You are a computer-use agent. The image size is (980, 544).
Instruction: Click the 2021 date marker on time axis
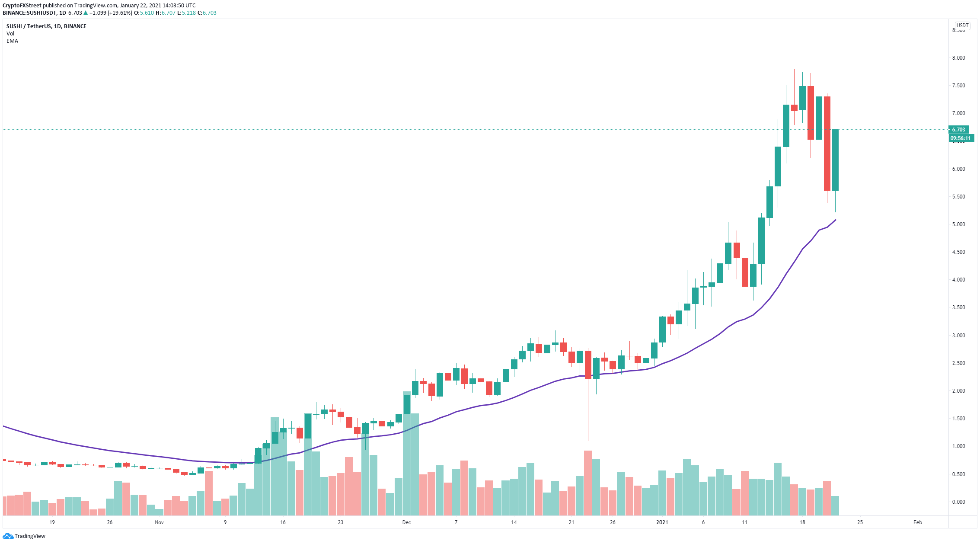click(x=662, y=522)
